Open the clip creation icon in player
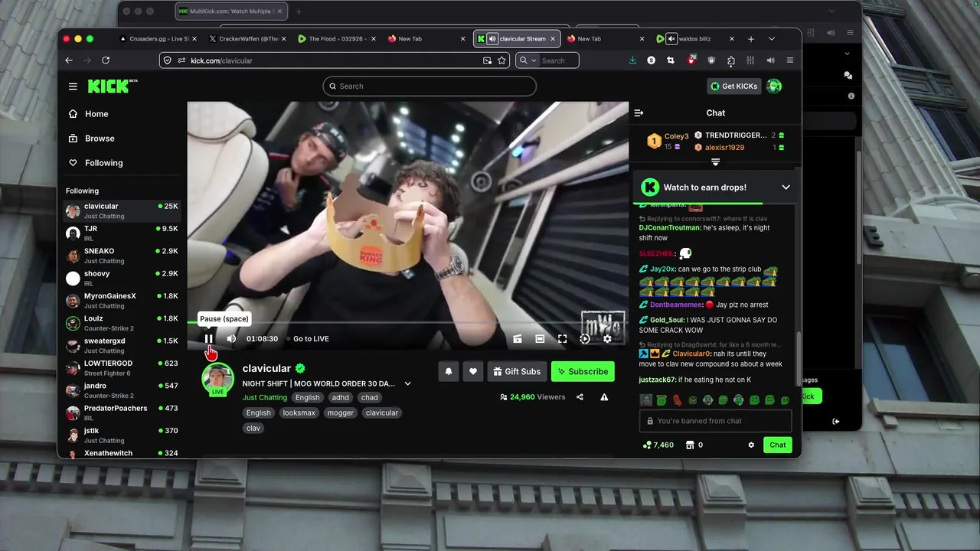The width and height of the screenshot is (980, 551). 518,338
